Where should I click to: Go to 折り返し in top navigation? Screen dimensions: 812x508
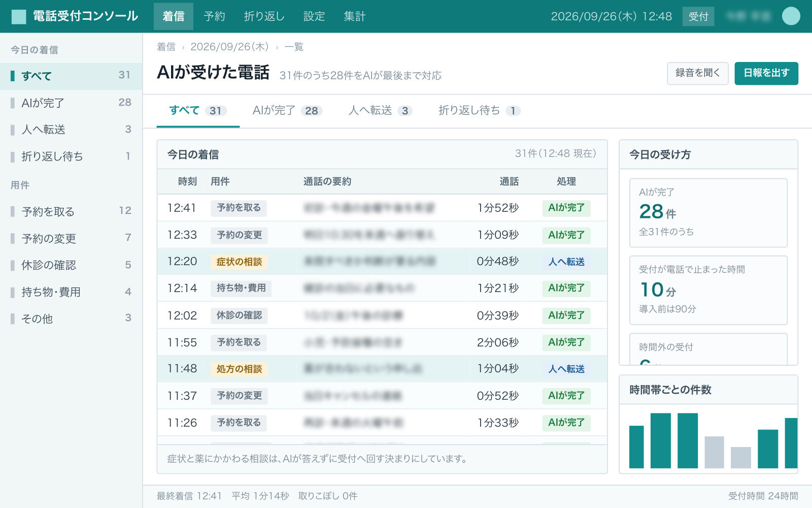(264, 16)
